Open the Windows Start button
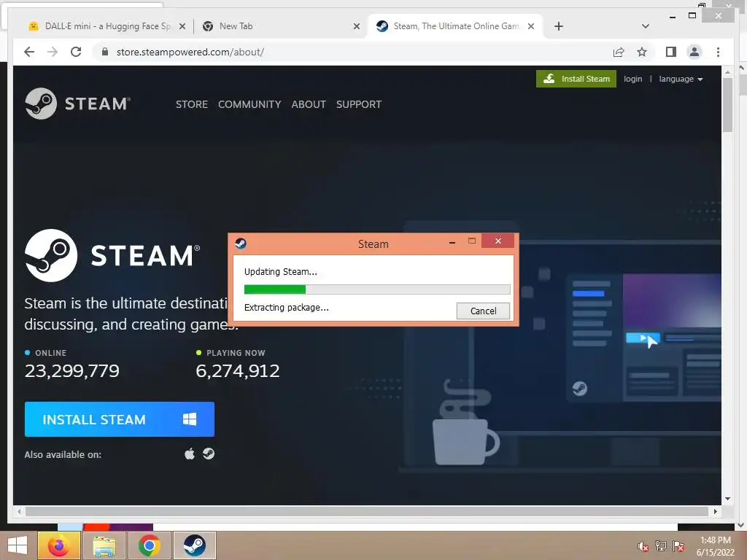 (18, 545)
